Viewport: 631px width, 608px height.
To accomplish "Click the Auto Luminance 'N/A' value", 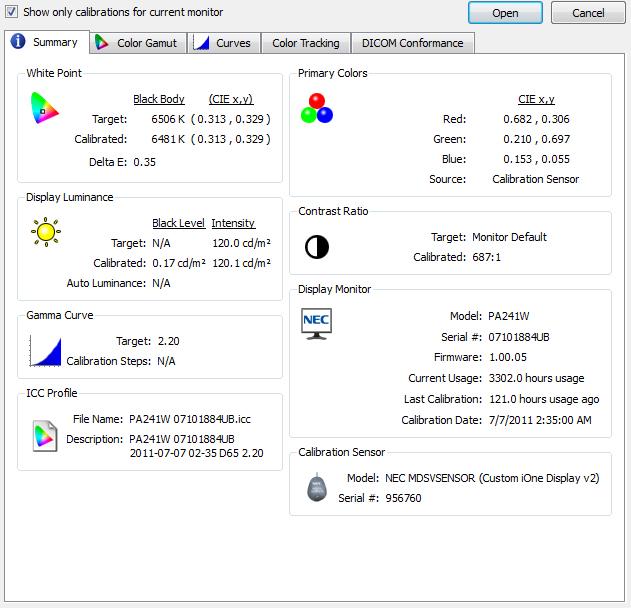I will tap(161, 283).
